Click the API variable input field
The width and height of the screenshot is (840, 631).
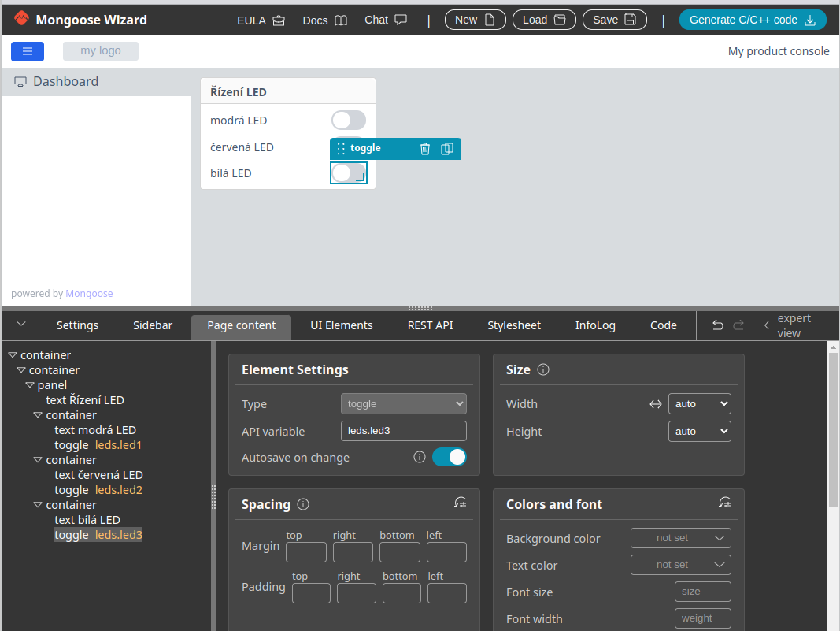click(404, 431)
